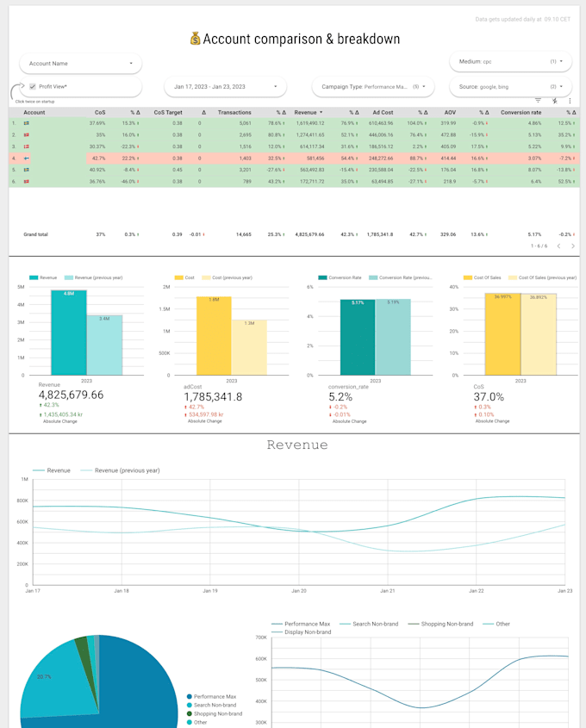This screenshot has height=728, width=586.
Task: Click the 1,785,341.8 adCost scorecard
Action: [x=213, y=397]
